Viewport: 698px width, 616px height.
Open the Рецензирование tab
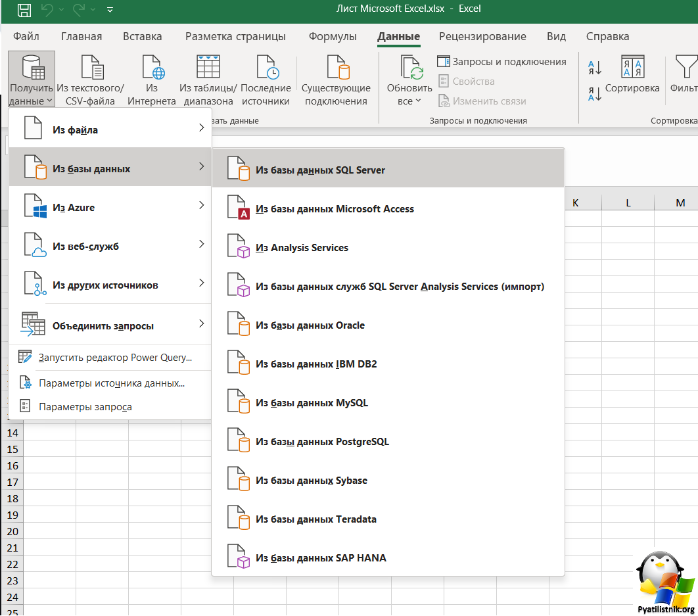[482, 37]
